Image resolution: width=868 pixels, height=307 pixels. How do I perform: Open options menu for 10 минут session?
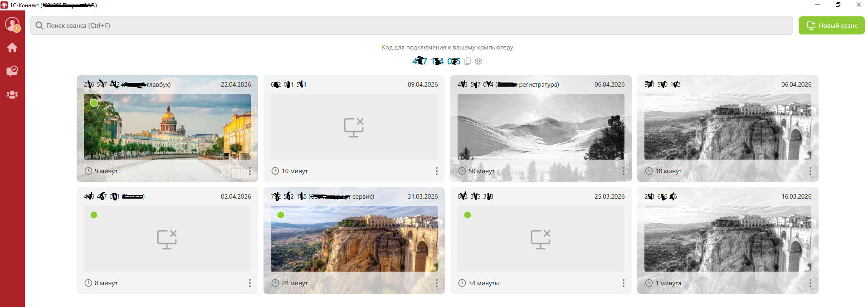(x=437, y=171)
